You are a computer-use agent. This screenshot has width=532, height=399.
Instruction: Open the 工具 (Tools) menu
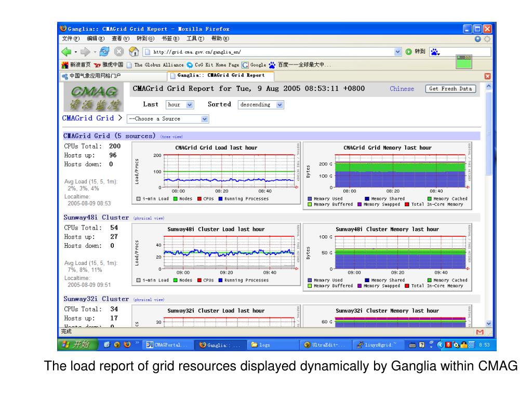[x=195, y=38]
